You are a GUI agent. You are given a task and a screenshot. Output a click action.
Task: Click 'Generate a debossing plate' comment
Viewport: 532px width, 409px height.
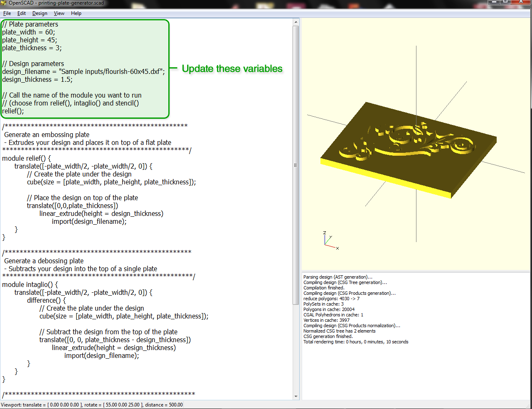click(44, 261)
